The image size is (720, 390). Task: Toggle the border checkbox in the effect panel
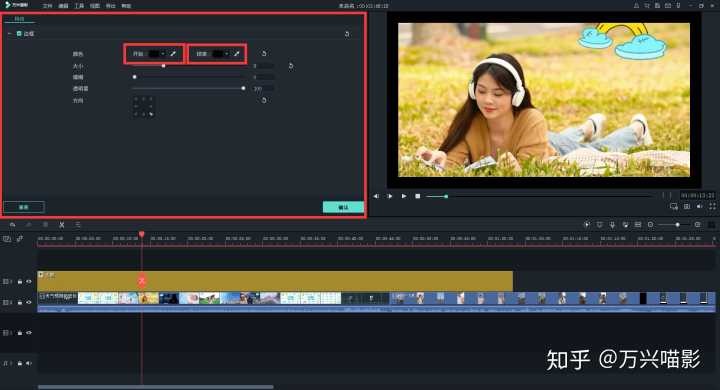(19, 34)
